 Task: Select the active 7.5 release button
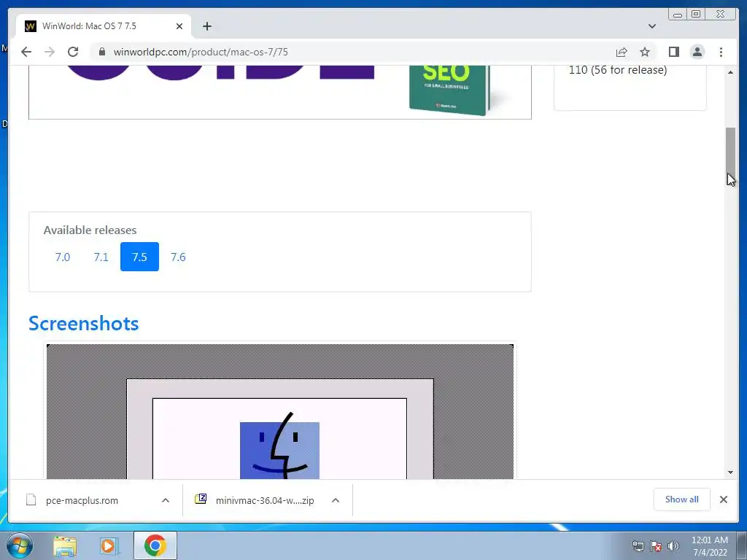coord(139,257)
